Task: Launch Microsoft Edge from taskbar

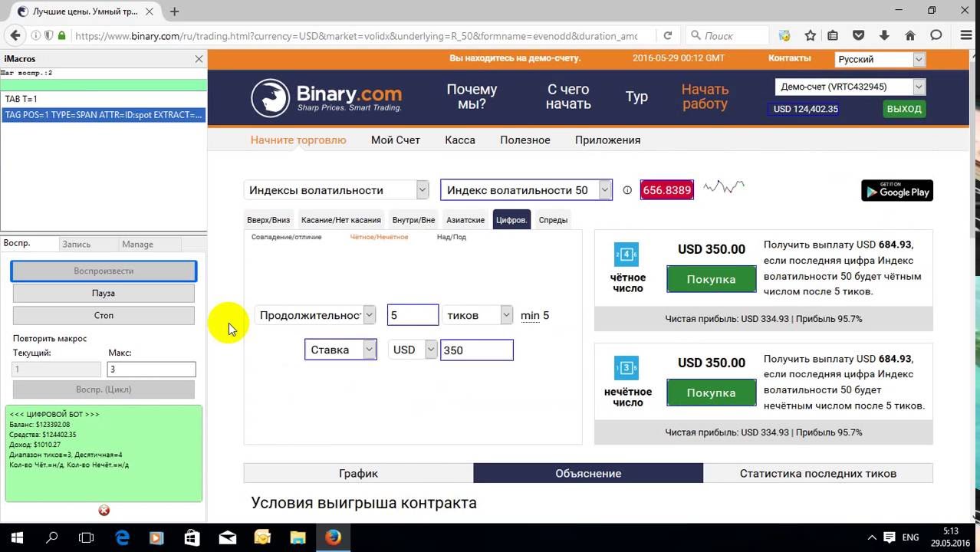Action: tap(122, 538)
